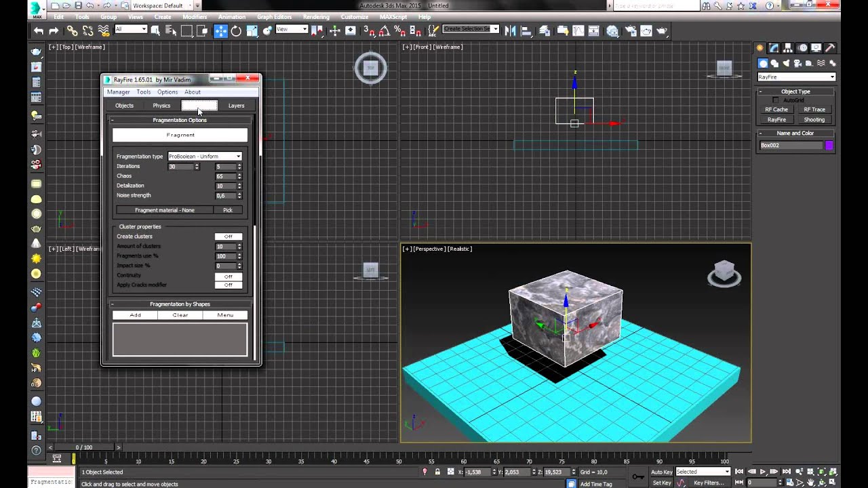
Task: Click the time slider 0 / 100
Action: click(84, 447)
